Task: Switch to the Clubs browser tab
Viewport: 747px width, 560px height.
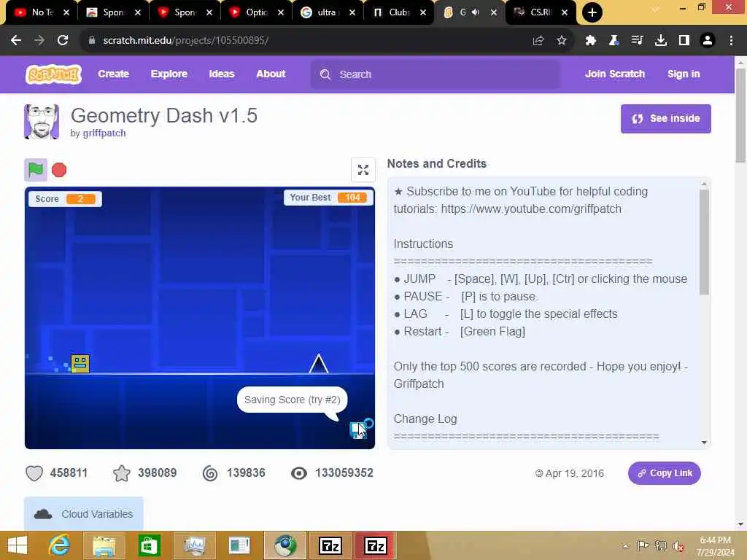Action: pos(398,12)
